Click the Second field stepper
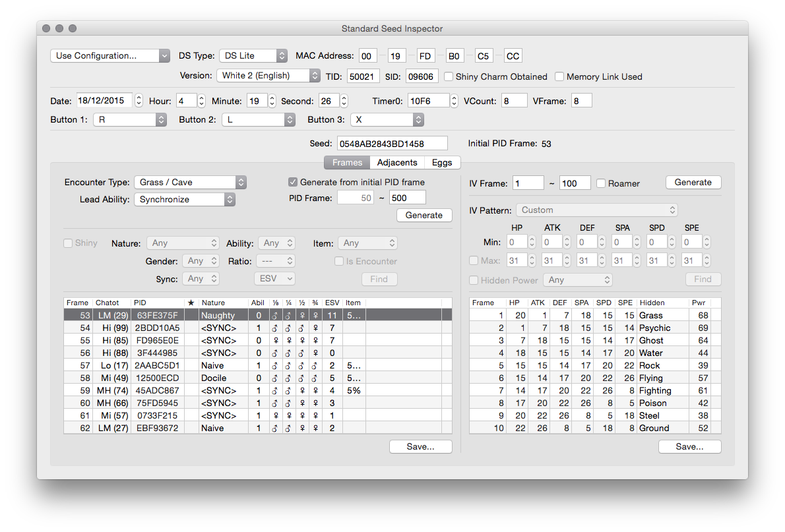 click(343, 101)
